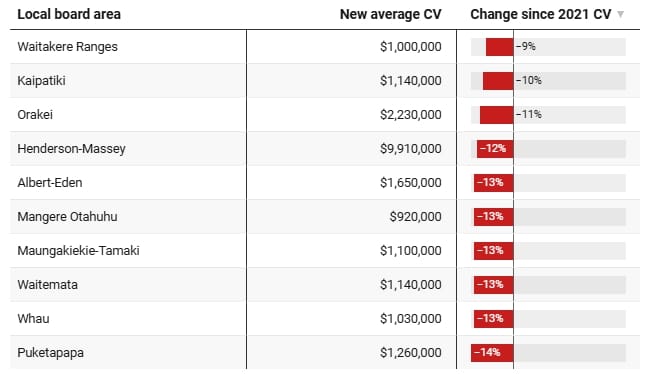The height and width of the screenshot is (374, 646).
Task: Select the Albert-Eden row name
Action: coord(50,182)
